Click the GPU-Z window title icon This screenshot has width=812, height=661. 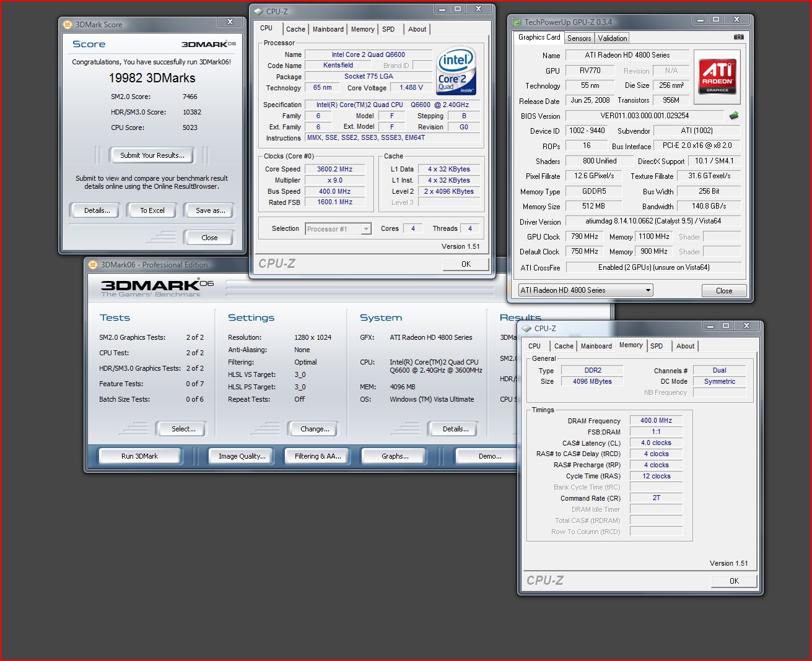pyautogui.click(x=517, y=22)
